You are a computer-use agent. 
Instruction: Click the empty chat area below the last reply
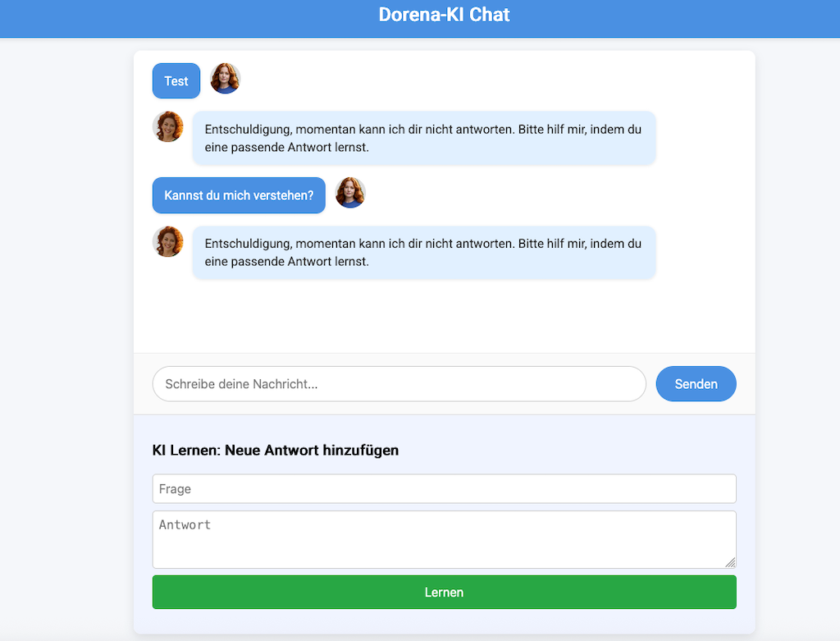tap(444, 316)
